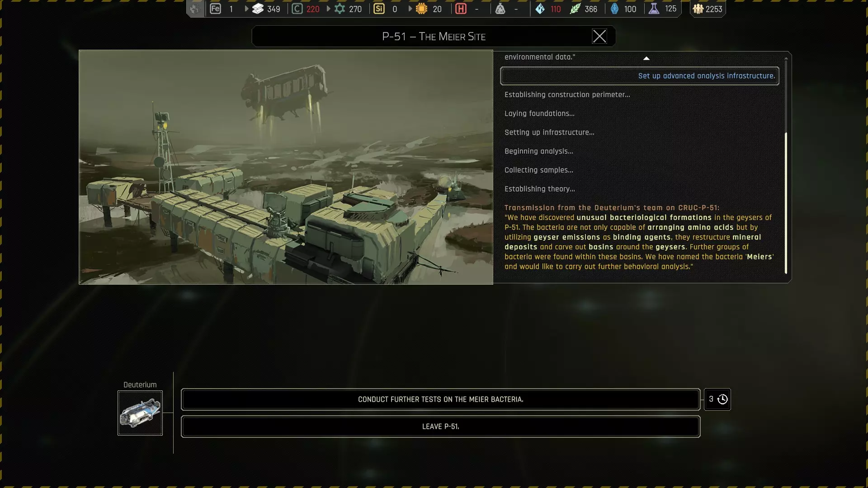This screenshot has width=868, height=488.
Task: Click the green leaf food icon
Action: [575, 9]
